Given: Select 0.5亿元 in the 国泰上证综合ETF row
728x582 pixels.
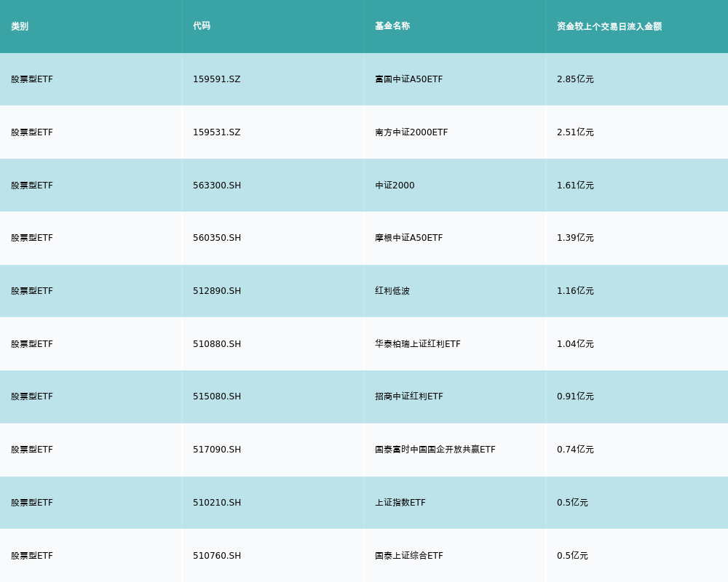Looking at the screenshot, I should point(572,556).
